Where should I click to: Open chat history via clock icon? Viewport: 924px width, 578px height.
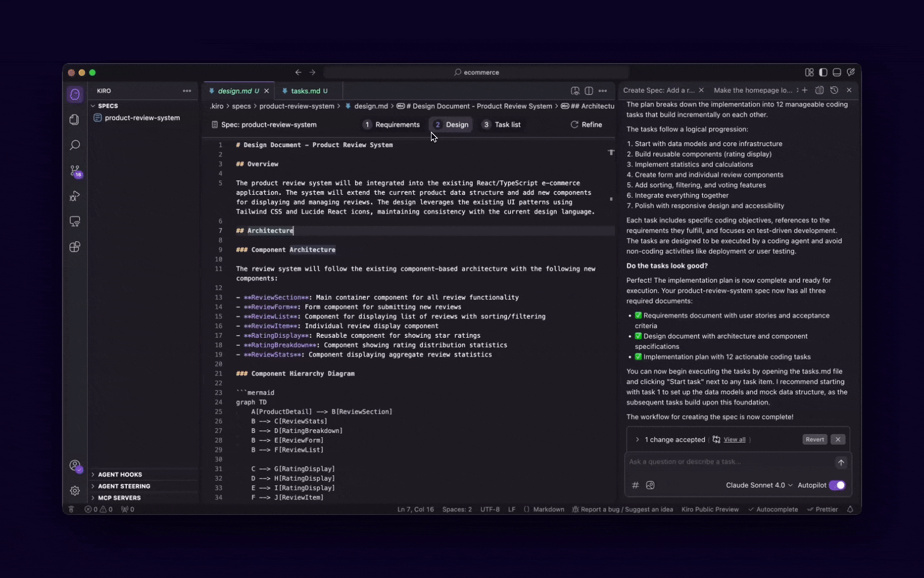pyautogui.click(x=834, y=90)
